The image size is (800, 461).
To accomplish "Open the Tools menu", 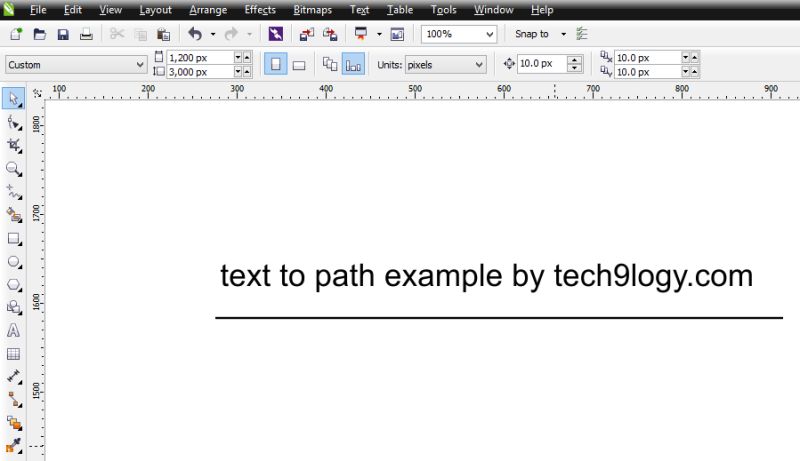I will coord(443,10).
